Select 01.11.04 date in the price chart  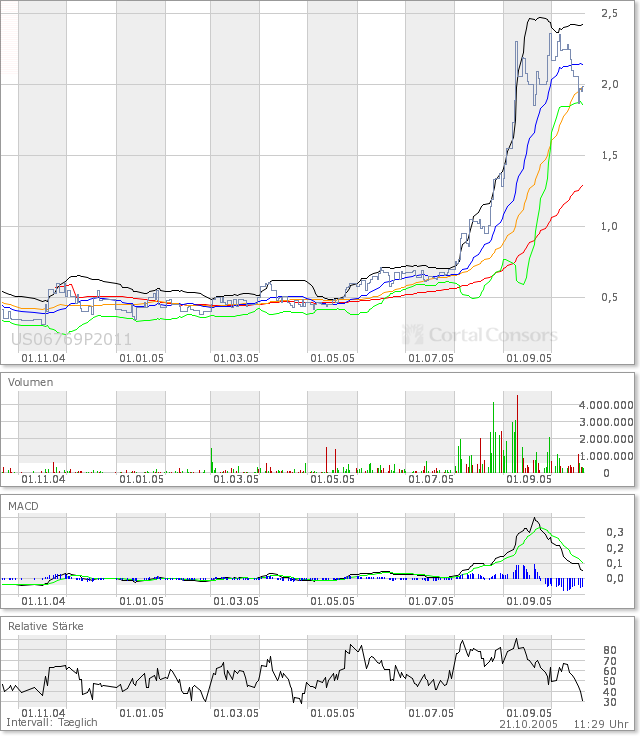43,355
